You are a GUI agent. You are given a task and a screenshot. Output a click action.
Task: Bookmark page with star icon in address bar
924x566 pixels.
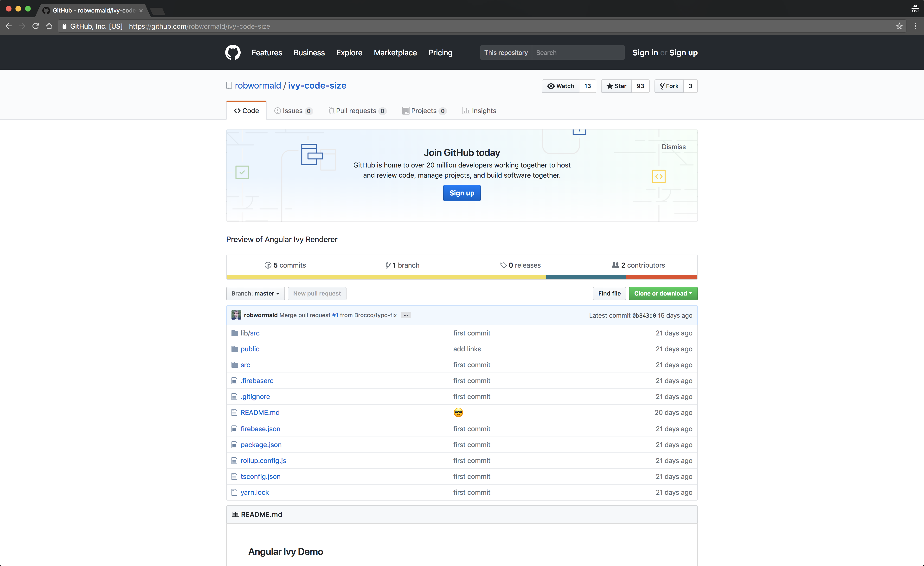[899, 26]
